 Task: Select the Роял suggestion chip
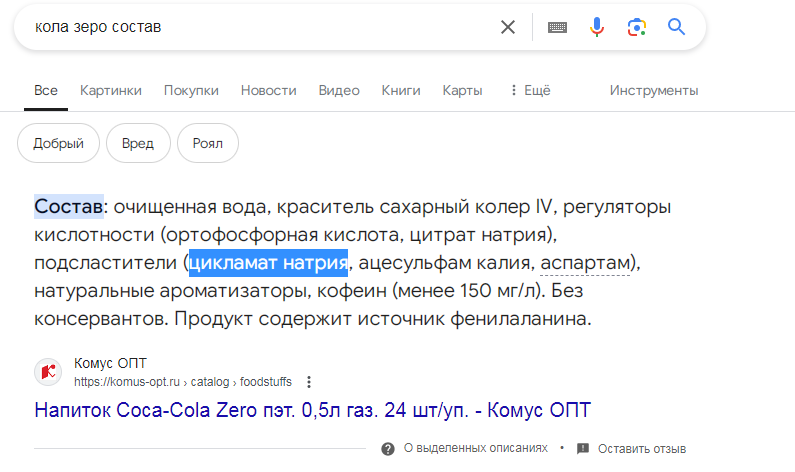click(207, 143)
